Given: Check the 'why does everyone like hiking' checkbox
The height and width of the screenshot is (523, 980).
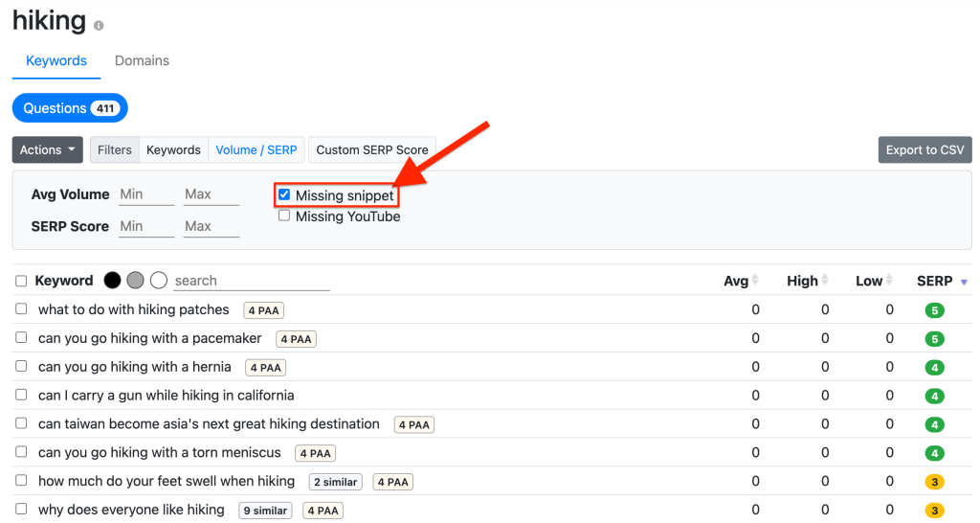Looking at the screenshot, I should click(21, 510).
